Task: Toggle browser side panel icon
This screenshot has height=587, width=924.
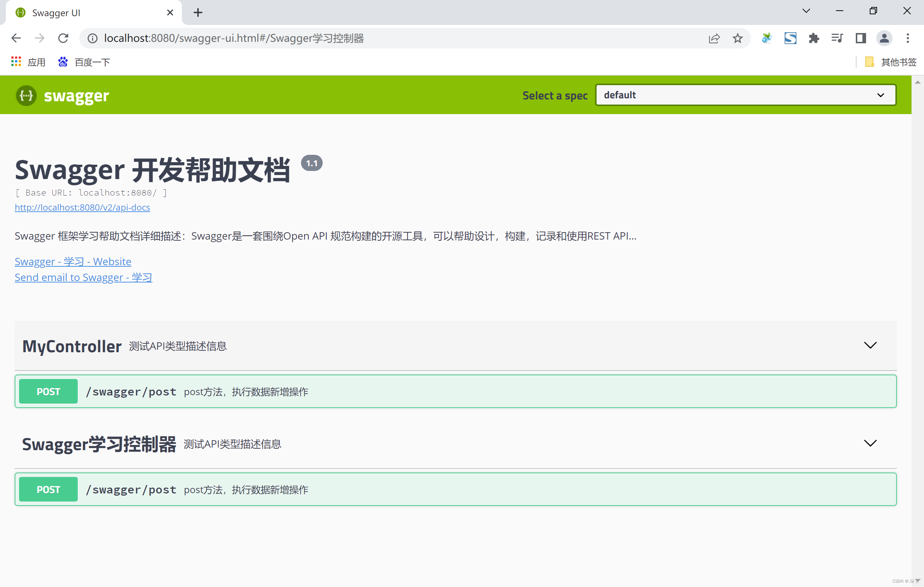Action: (861, 38)
